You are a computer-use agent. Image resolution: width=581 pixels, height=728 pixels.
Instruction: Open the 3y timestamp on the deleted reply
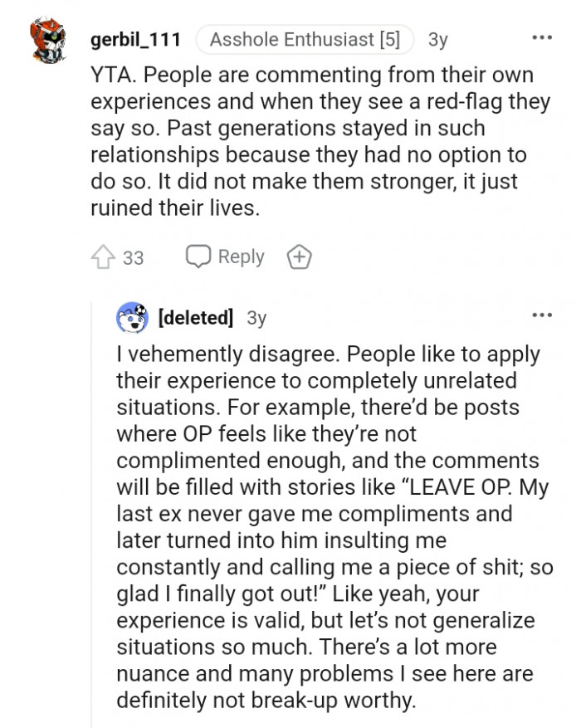tap(257, 318)
